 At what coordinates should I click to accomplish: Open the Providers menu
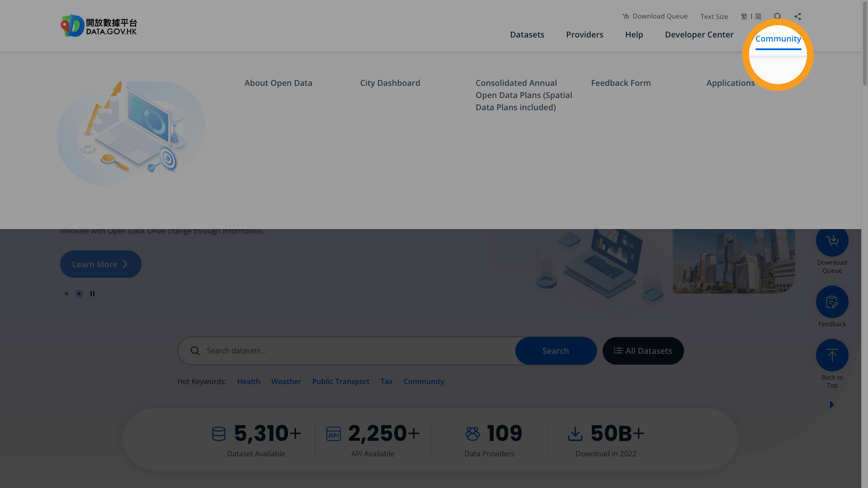(585, 34)
